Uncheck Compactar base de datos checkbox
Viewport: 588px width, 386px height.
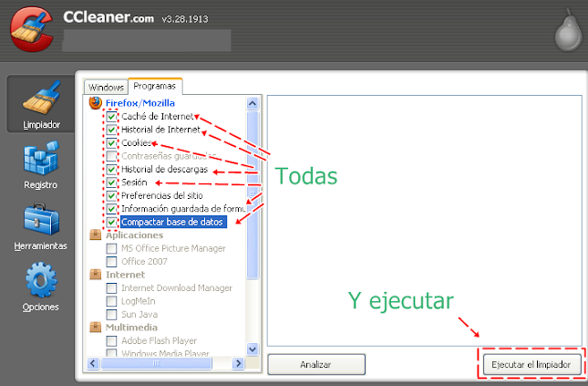tap(111, 222)
